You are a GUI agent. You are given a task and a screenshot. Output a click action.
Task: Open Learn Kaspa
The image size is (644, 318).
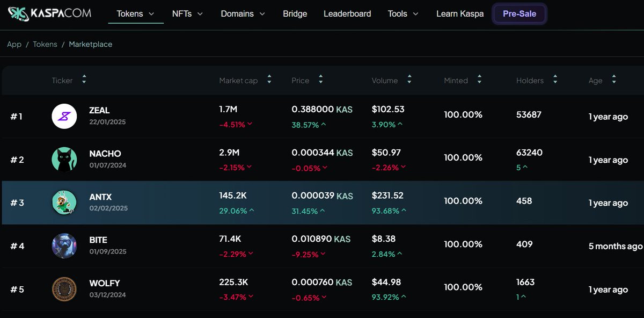[x=460, y=14]
